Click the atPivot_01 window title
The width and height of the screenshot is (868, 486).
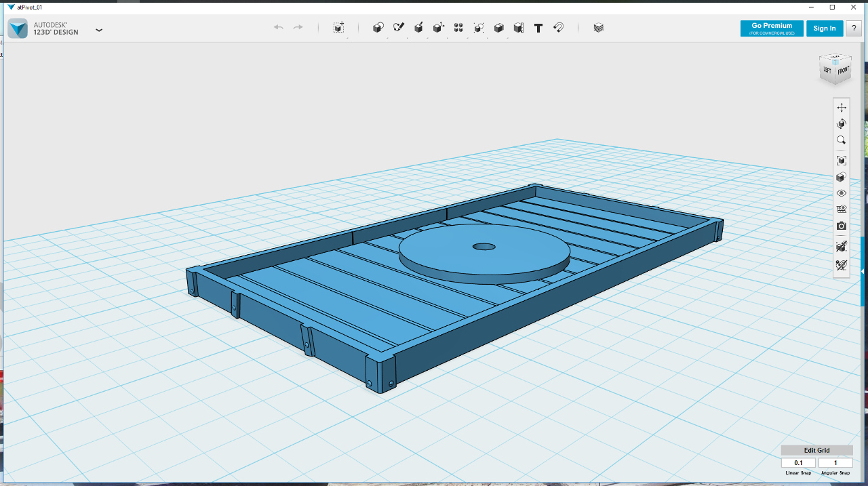pos(29,7)
